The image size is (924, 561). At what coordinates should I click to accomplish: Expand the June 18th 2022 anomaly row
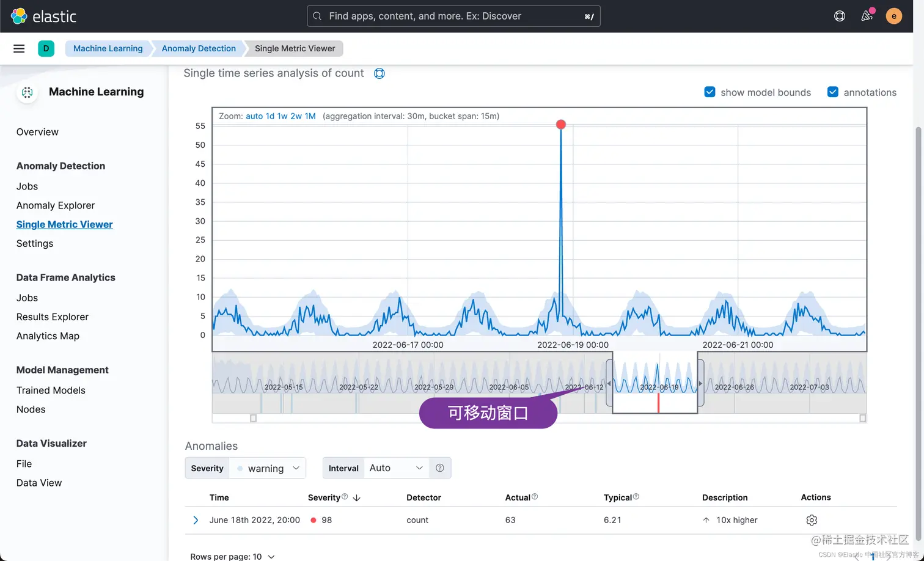point(196,520)
